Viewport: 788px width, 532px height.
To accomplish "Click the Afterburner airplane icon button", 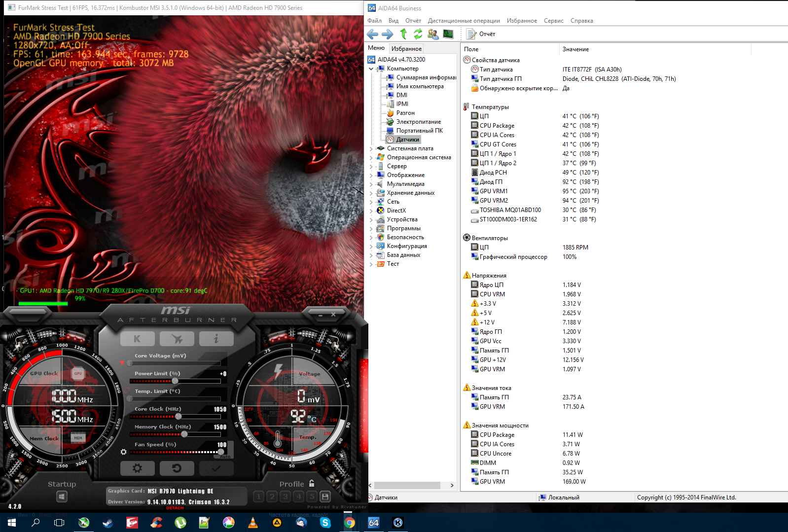I will coord(177,339).
